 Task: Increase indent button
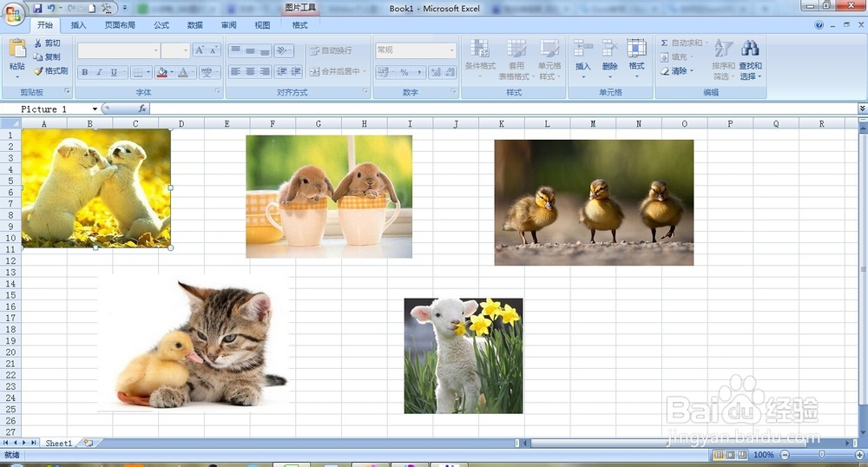coord(296,71)
